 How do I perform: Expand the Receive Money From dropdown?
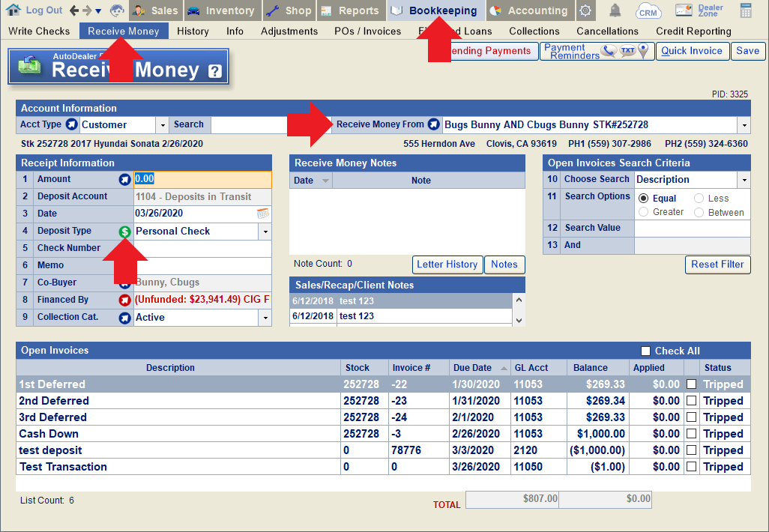click(x=744, y=125)
